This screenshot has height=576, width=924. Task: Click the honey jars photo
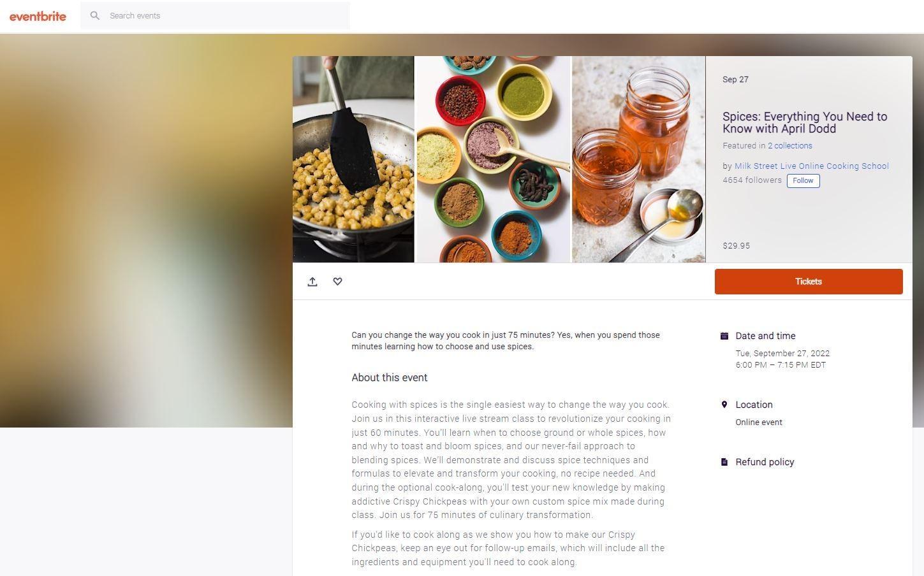638,159
